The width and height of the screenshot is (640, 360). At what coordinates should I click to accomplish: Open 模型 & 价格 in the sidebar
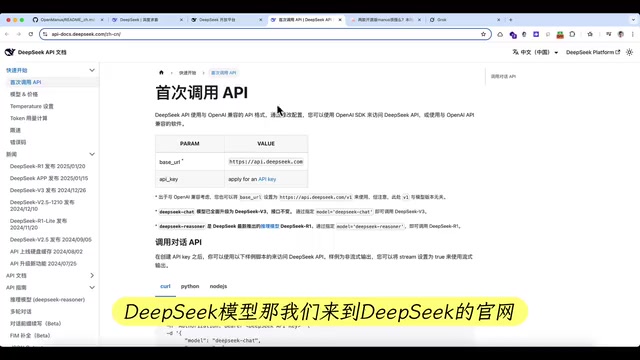[x=24, y=94]
